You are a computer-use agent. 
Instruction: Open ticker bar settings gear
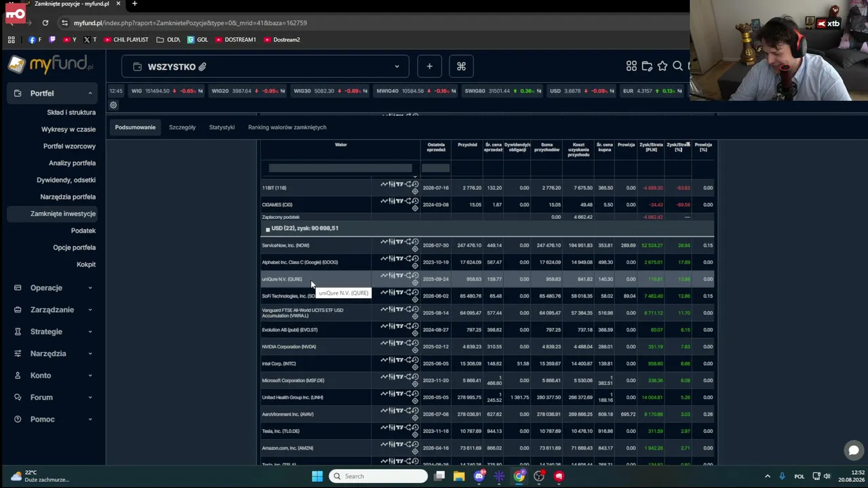point(113,105)
